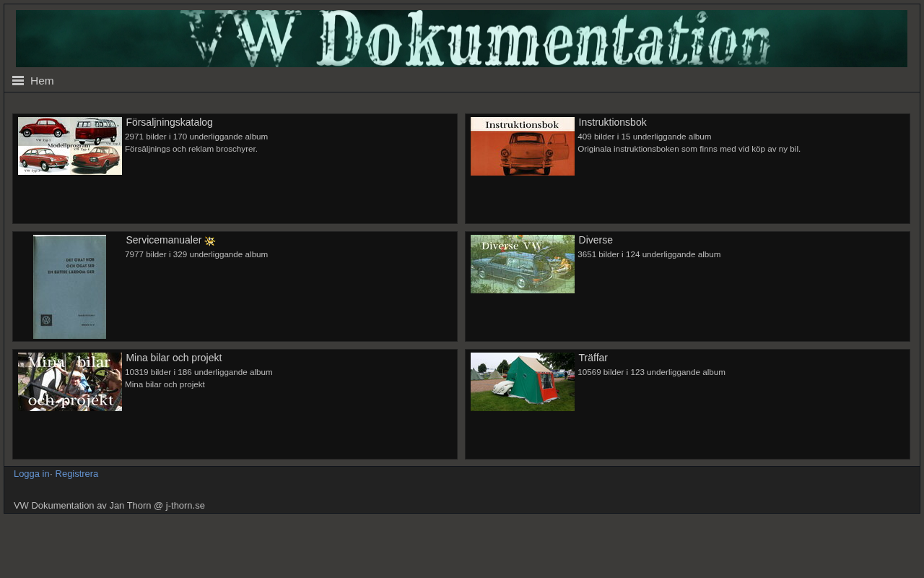This screenshot has width=924, height=578.
Task: Open the Försaljningskatalog album title
Action: pyautogui.click(x=169, y=122)
